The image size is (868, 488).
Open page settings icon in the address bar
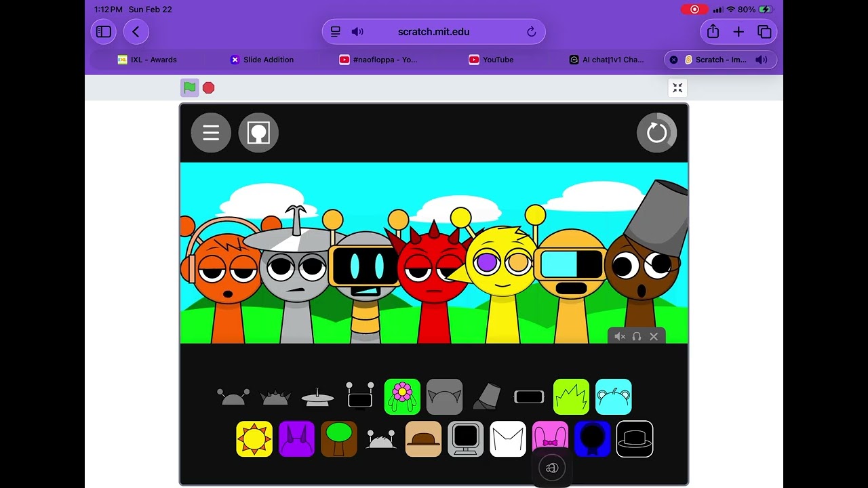pyautogui.click(x=336, y=32)
